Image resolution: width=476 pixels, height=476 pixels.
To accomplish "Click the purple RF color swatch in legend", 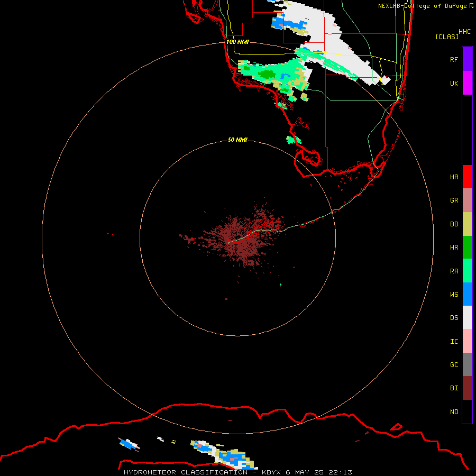I will pyautogui.click(x=467, y=59).
